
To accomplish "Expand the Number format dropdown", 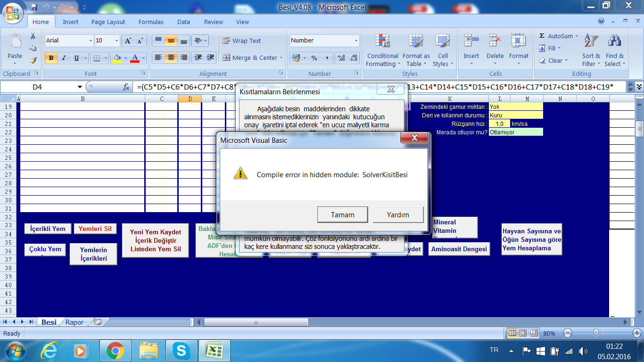I will [356, 41].
